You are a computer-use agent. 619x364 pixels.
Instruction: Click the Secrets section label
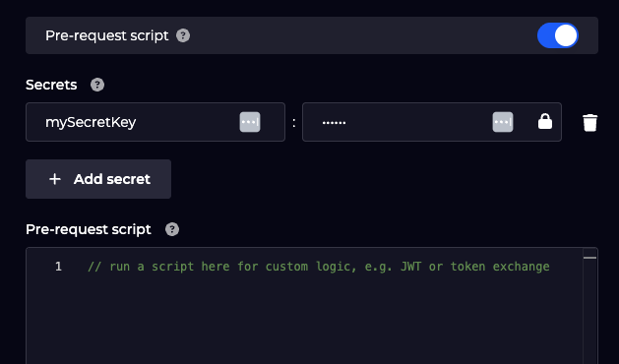(51, 85)
